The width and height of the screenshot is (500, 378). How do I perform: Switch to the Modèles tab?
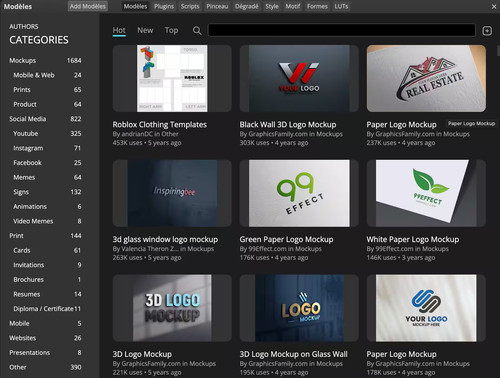135,6
